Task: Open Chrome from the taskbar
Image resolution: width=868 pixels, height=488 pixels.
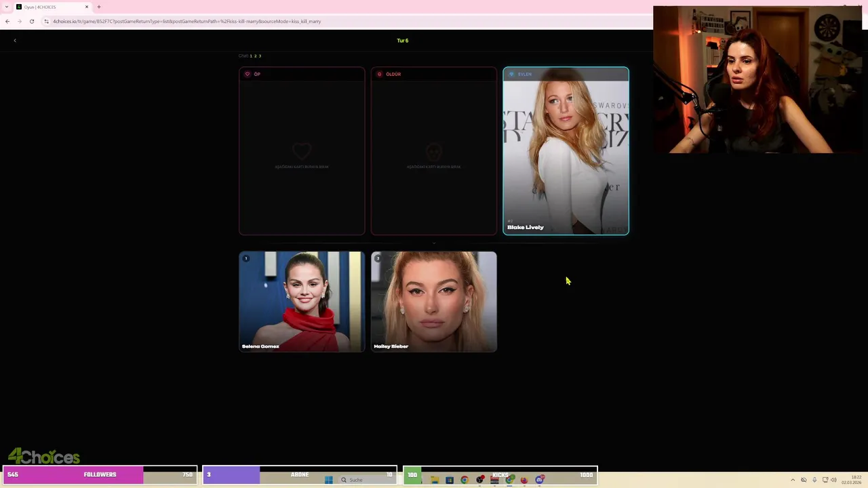Action: [465, 480]
